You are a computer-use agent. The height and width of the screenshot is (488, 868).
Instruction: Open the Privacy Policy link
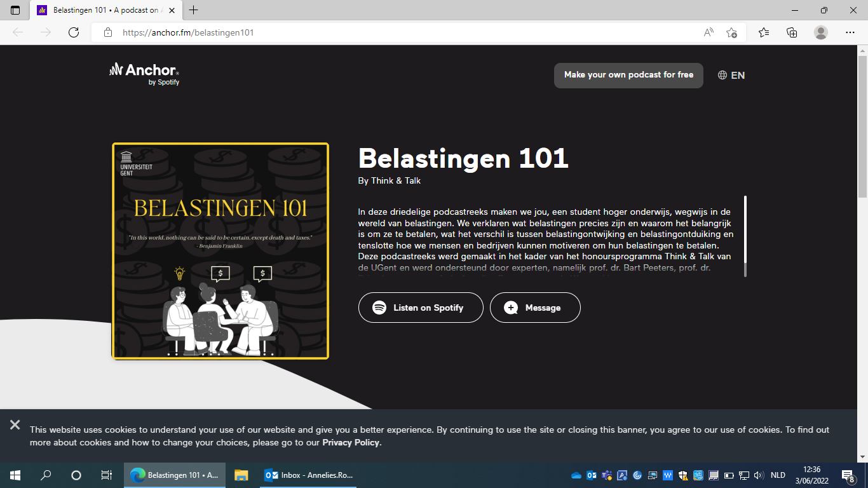tap(351, 442)
